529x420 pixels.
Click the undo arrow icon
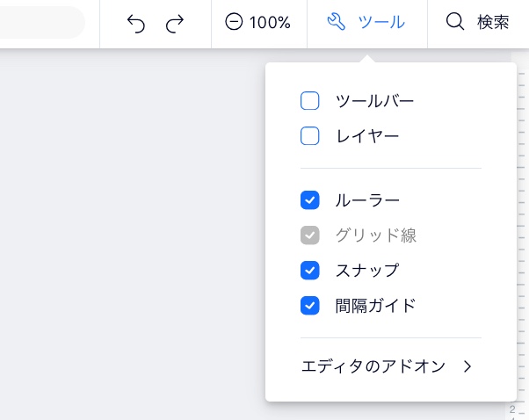tap(136, 23)
